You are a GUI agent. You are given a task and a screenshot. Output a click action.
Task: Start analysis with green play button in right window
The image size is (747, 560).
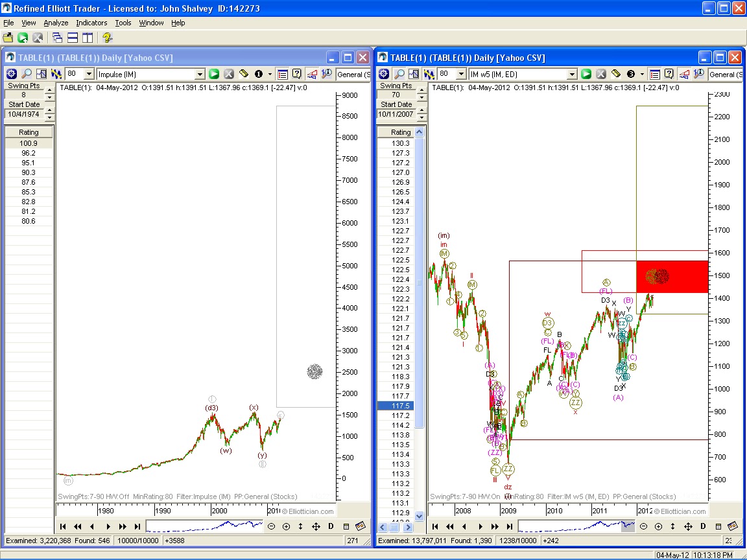click(x=586, y=74)
